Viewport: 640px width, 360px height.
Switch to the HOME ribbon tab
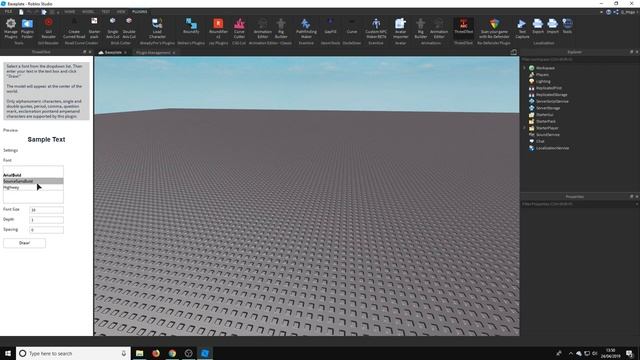coord(70,12)
